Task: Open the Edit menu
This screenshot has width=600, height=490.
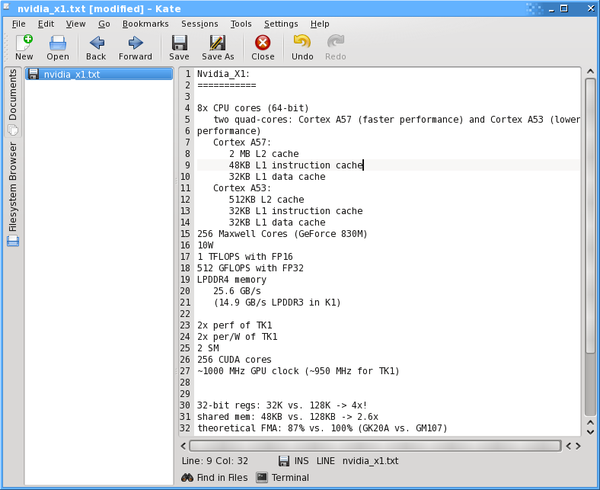Action: click(x=46, y=24)
